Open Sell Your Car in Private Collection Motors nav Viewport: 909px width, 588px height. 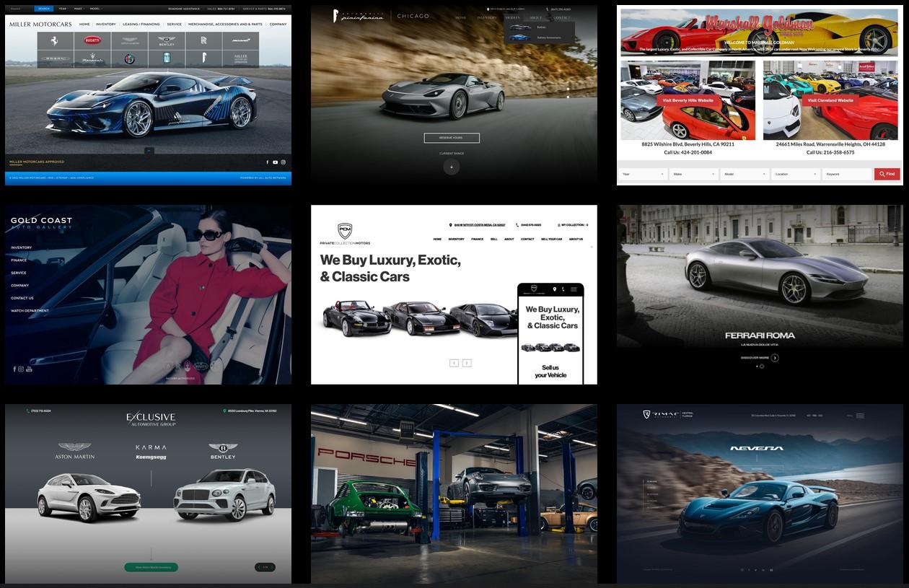click(550, 239)
